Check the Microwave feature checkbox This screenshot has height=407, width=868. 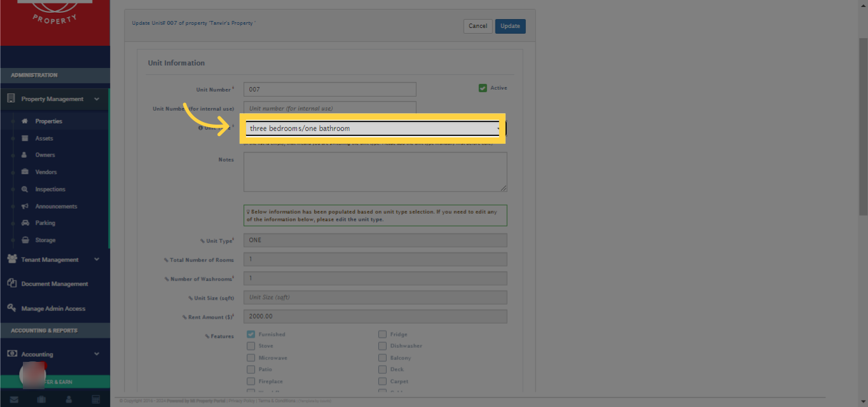click(251, 357)
